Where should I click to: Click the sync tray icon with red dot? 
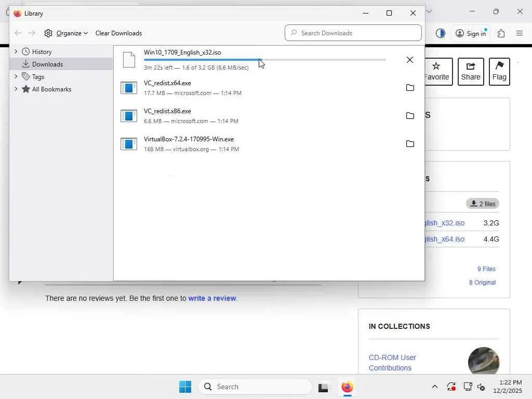451,387
